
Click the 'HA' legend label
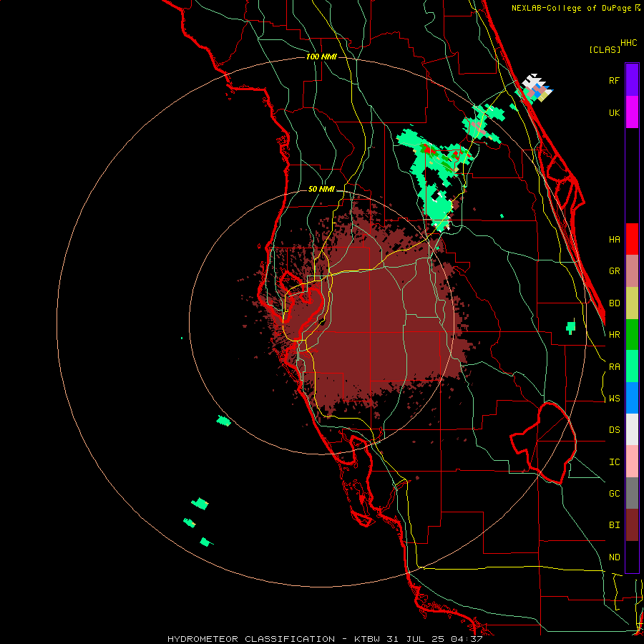[x=614, y=239]
